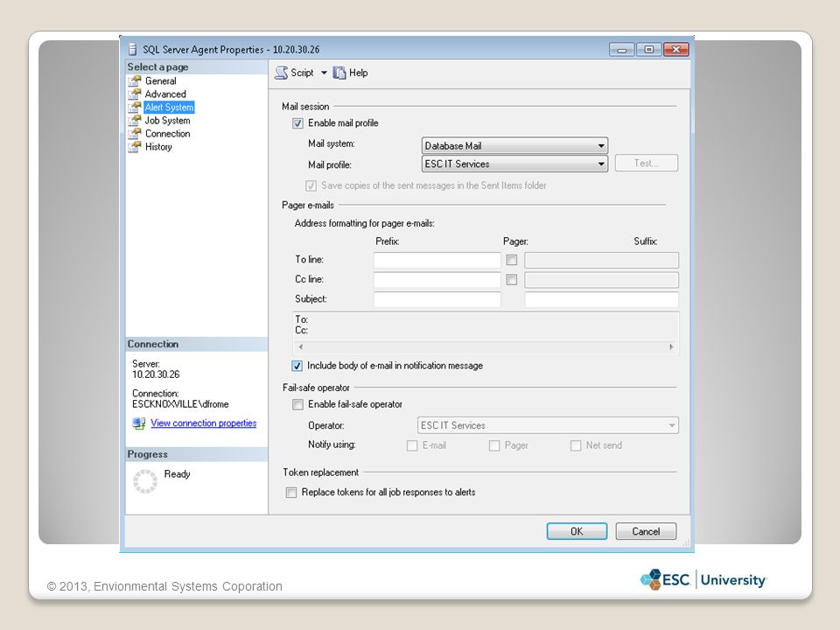Check the To line pager checkbox
The width and height of the screenshot is (840, 630).
[x=512, y=260]
